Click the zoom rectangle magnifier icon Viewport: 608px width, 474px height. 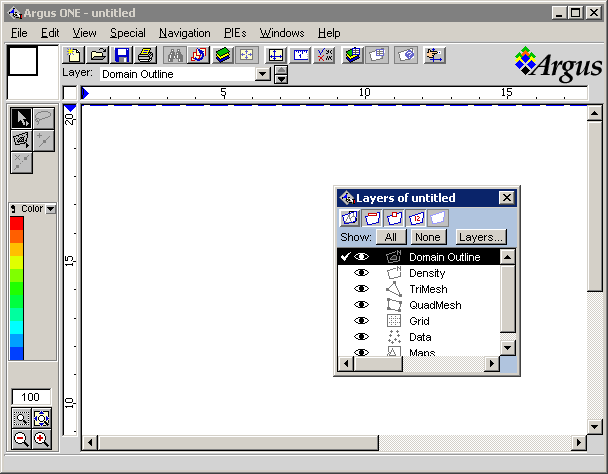pos(21,418)
